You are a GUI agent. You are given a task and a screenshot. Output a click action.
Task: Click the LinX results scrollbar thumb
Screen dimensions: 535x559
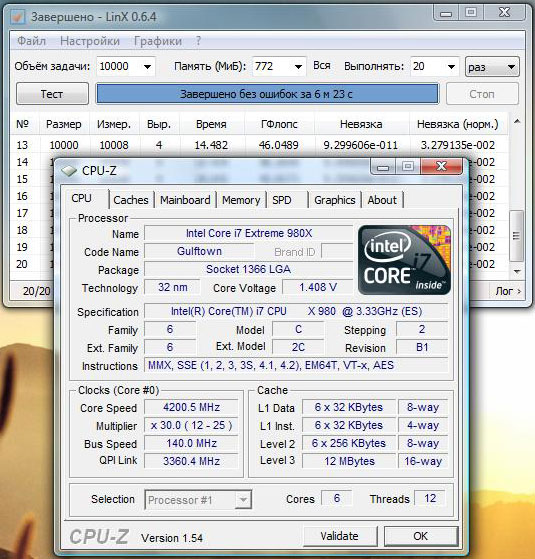coord(516,236)
